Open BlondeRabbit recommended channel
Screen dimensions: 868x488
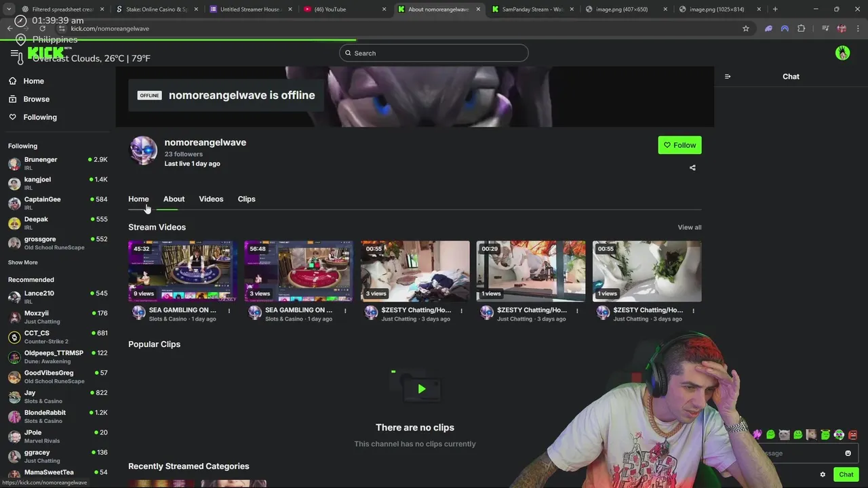58,416
